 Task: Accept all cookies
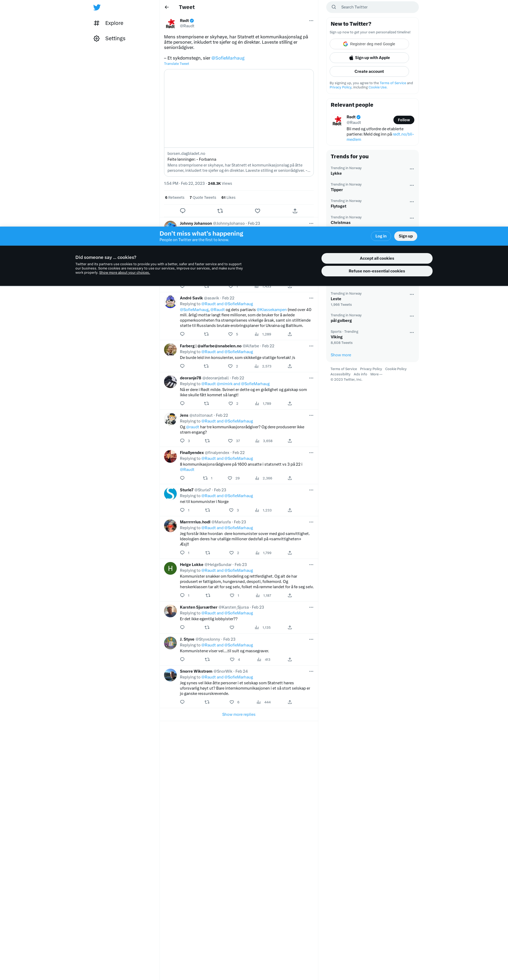(377, 258)
